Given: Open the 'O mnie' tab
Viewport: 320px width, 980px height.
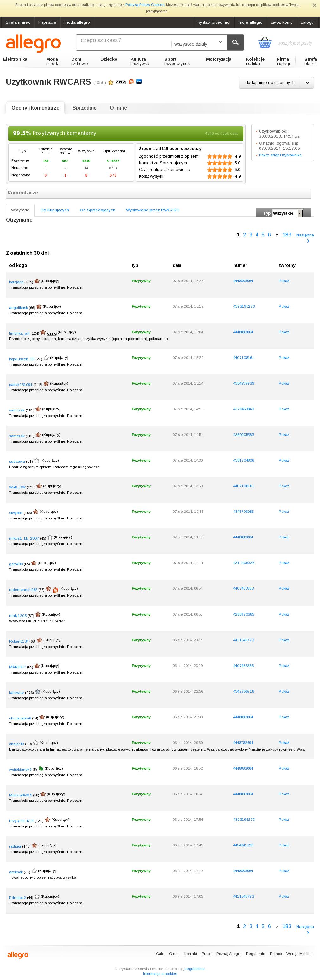Looking at the screenshot, I should point(118,108).
